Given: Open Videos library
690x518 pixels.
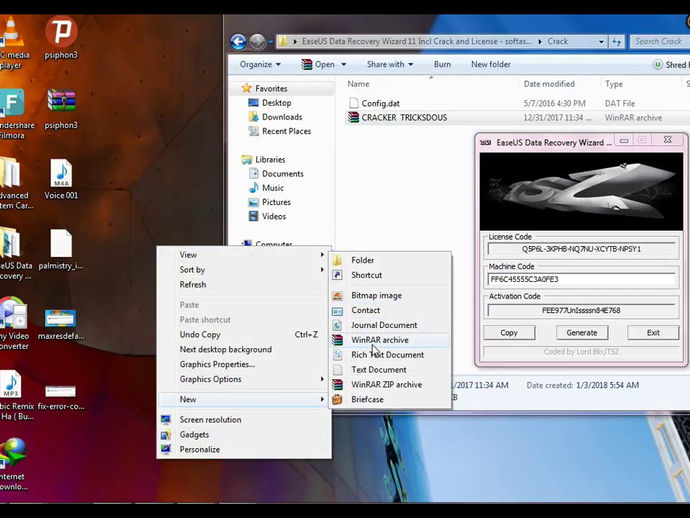Looking at the screenshot, I should (x=274, y=217).
